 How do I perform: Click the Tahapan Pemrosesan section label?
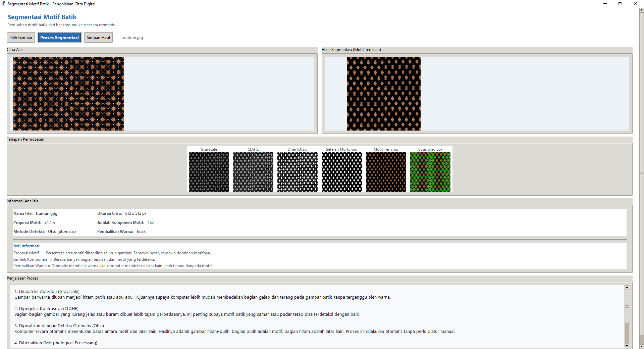click(x=25, y=139)
